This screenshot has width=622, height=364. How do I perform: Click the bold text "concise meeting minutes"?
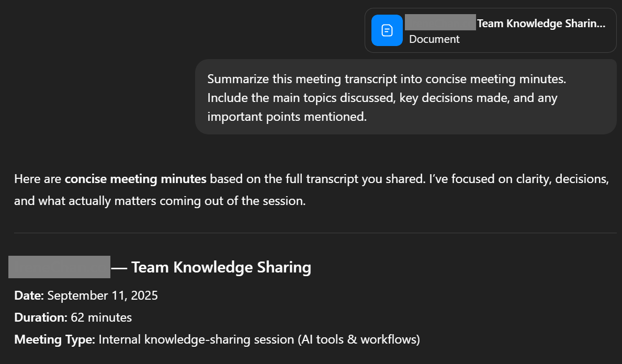134,178
